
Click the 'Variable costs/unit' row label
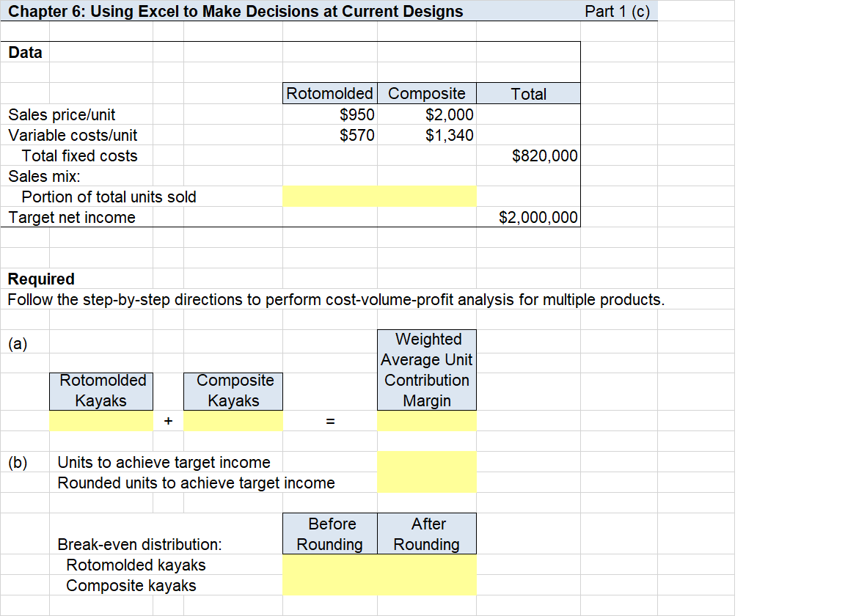[x=73, y=135]
